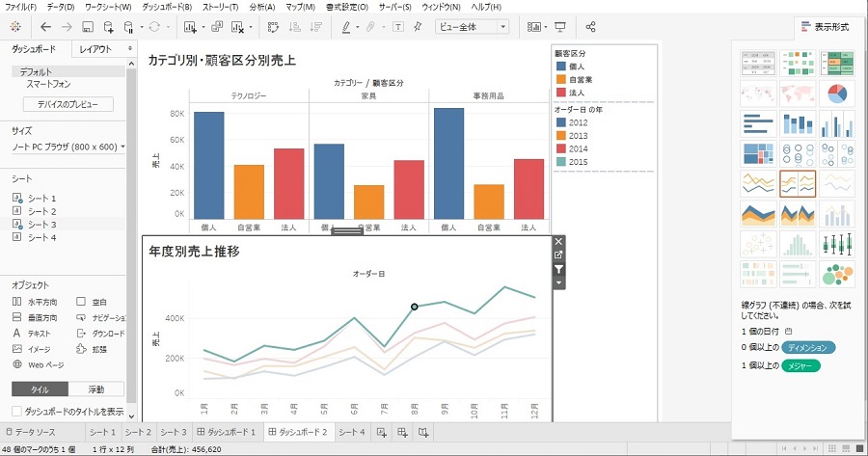This screenshot has width=868, height=456.
Task: Click the highlighter pen toolbar icon
Action: (345, 26)
